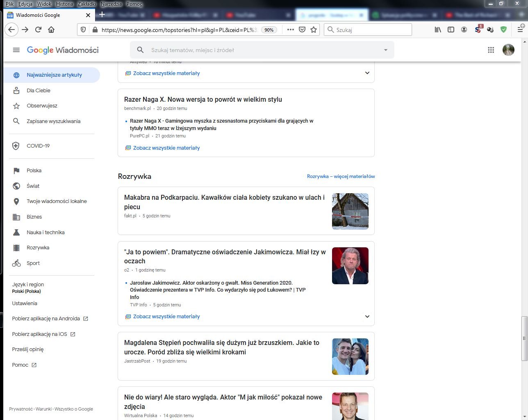Expand the search options dropdown arrow

[x=385, y=50]
